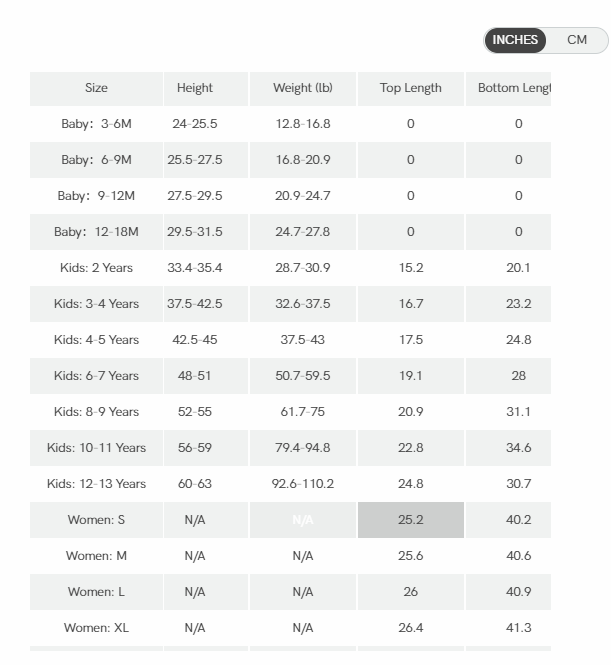Click the Height column header
This screenshot has height=665, width=611.
click(x=195, y=88)
